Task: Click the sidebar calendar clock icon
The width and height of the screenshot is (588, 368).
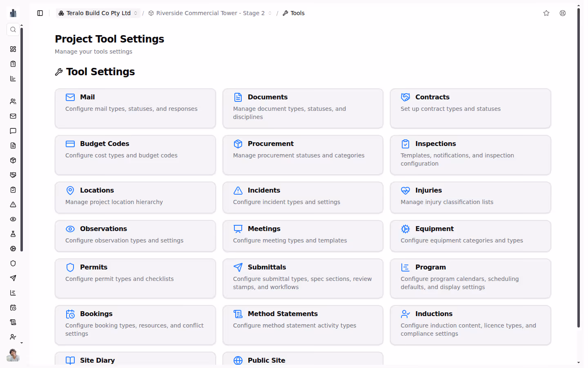Action: click(x=13, y=307)
